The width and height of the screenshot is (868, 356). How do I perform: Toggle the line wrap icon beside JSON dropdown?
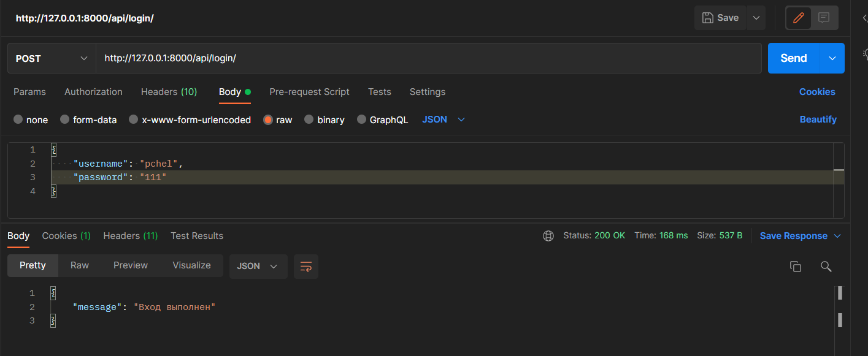coord(305,267)
